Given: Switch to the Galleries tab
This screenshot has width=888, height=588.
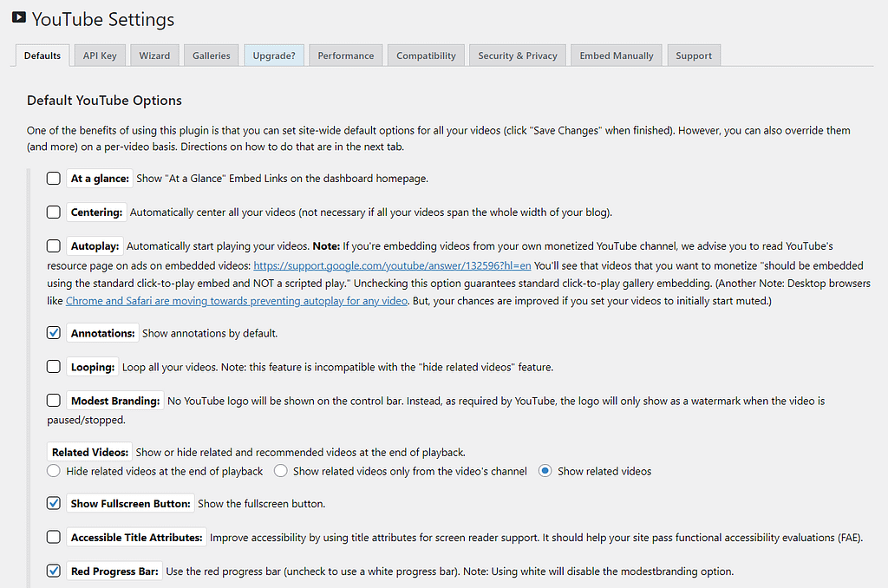Looking at the screenshot, I should 211,55.
